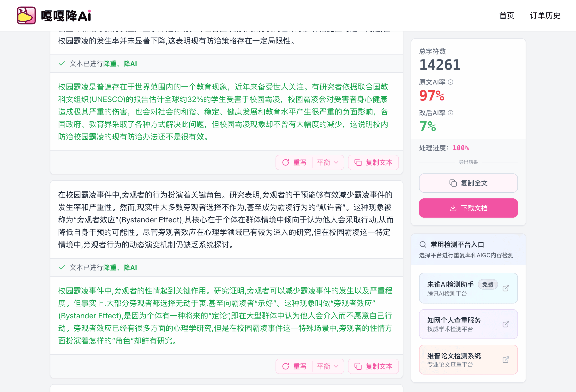
Task: Click the rewrite refresh icon in first paragraph
Action: (x=286, y=162)
